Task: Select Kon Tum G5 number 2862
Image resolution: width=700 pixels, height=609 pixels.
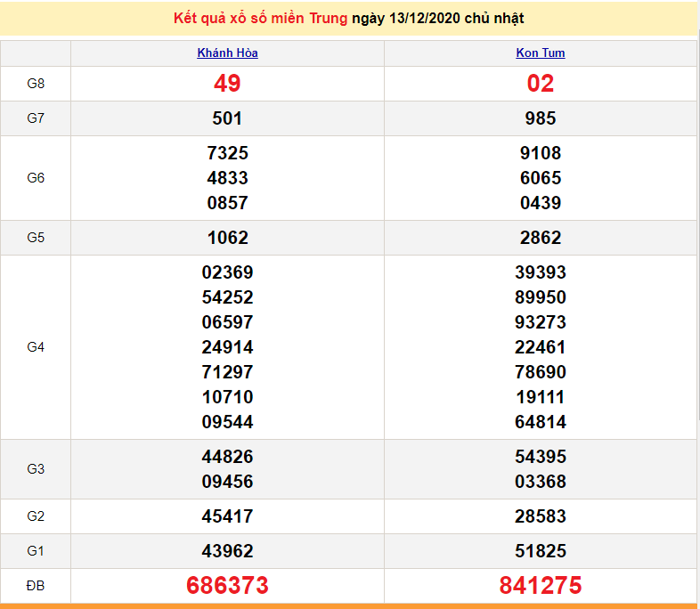Action: coord(540,238)
